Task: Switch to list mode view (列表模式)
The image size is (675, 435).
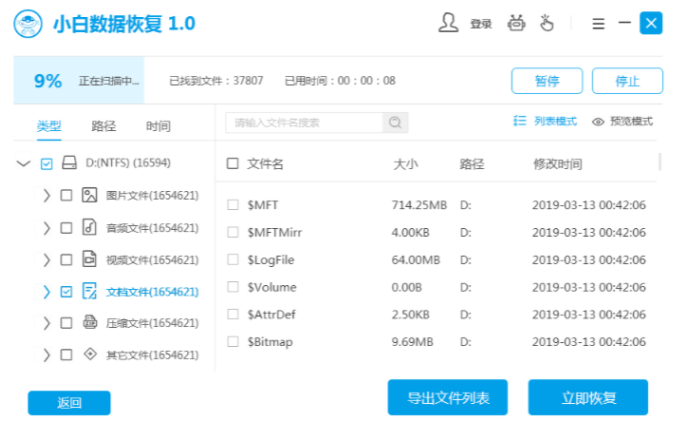Action: pos(546,121)
